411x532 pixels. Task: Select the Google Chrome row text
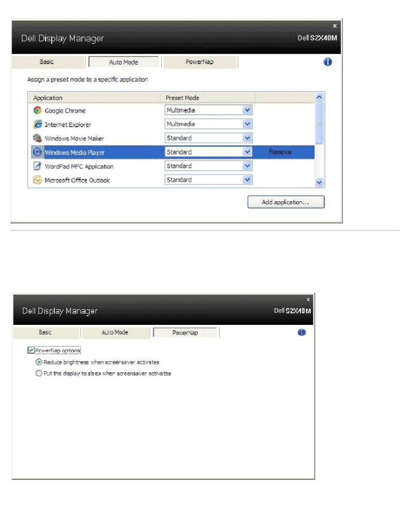point(65,111)
